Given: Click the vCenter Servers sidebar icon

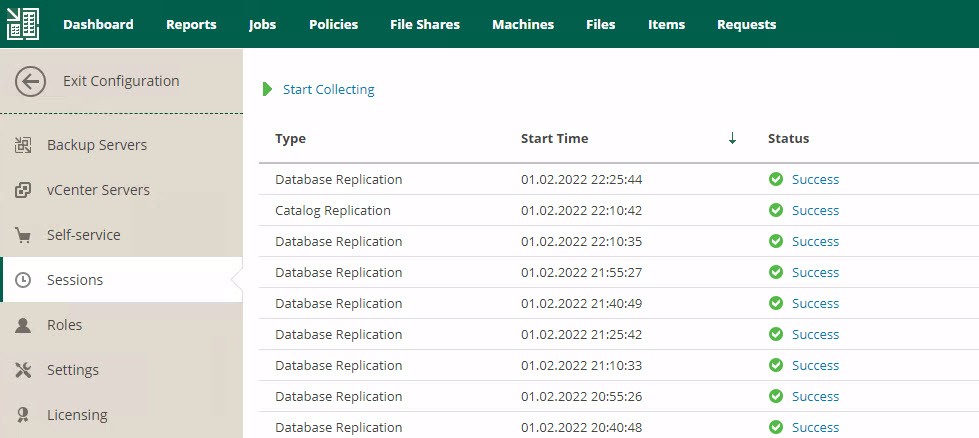Looking at the screenshot, I should pos(23,190).
